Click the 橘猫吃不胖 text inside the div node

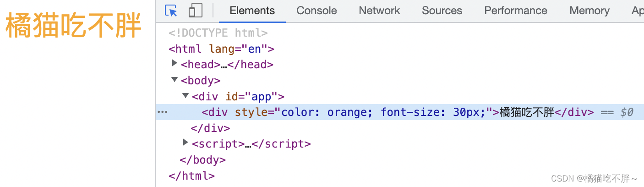point(527,112)
